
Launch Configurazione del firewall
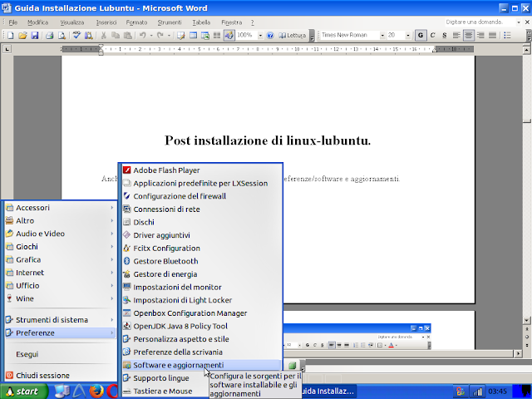point(201,196)
